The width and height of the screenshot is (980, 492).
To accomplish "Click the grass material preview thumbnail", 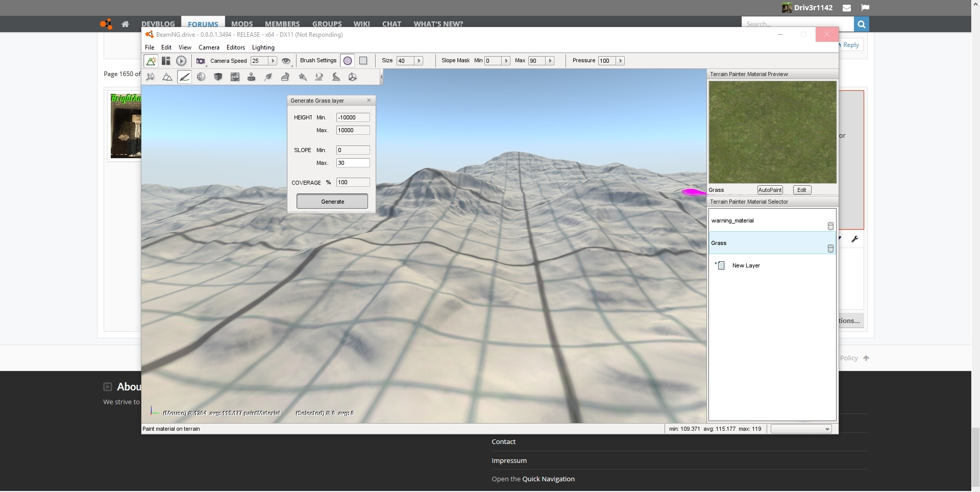I will pos(772,132).
